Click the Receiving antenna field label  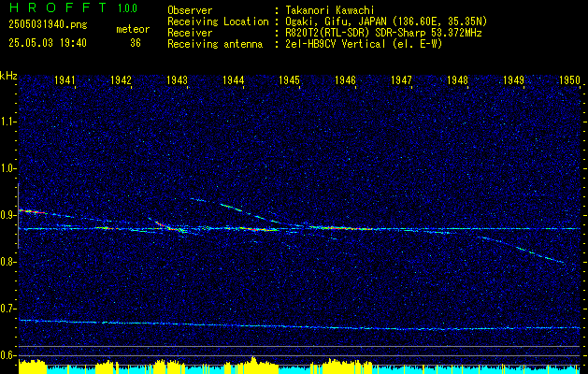click(x=215, y=44)
